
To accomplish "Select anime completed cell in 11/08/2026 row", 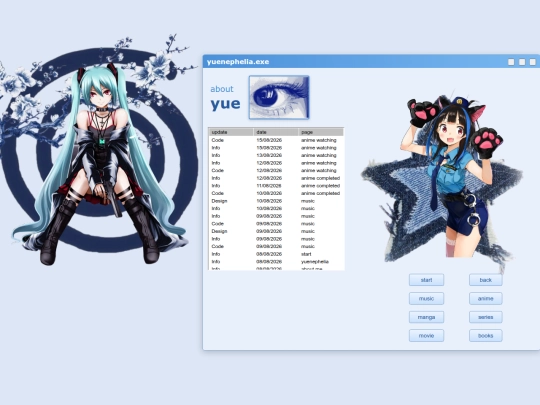I will tap(320, 186).
